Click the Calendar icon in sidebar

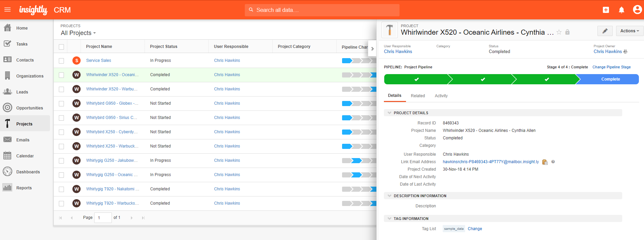click(7, 156)
